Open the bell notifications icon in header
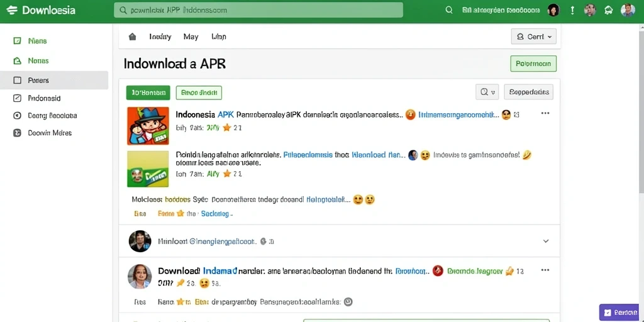 (x=609, y=10)
